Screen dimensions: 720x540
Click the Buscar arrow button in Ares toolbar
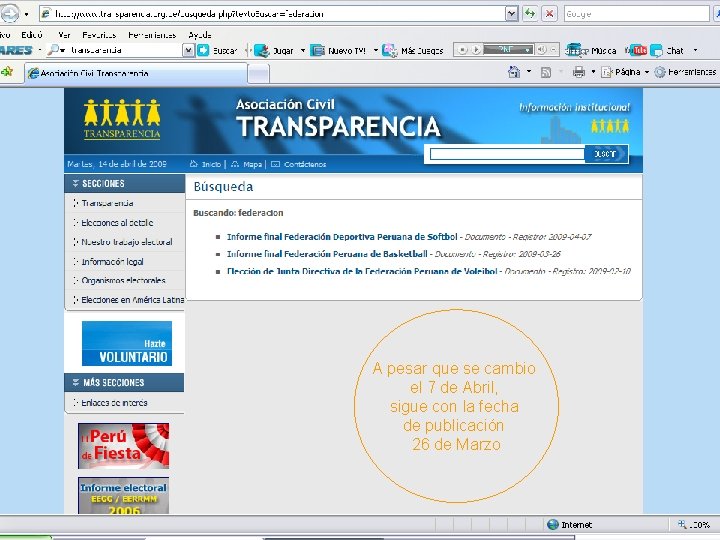tap(203, 50)
